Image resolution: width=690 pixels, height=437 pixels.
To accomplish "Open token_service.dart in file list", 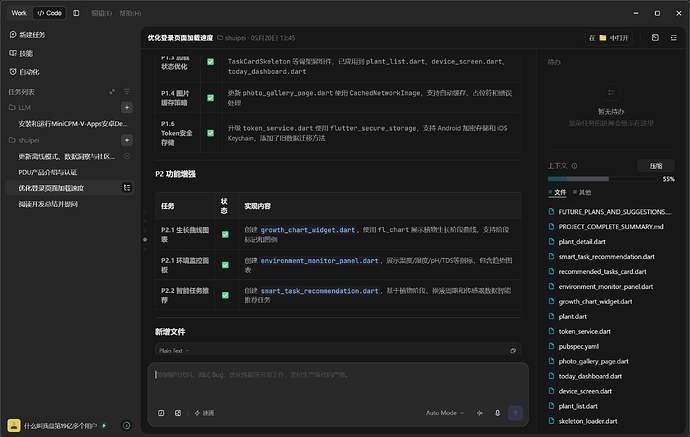I will pos(584,331).
